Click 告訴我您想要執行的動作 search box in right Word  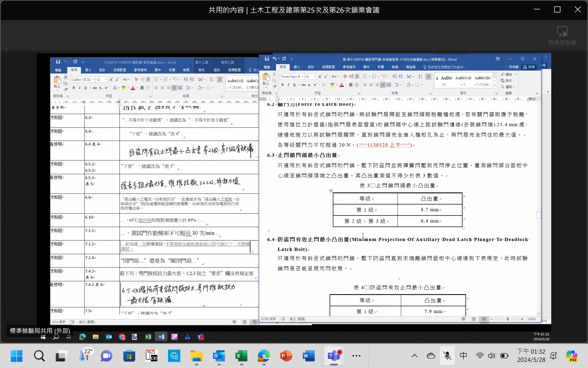(445, 67)
